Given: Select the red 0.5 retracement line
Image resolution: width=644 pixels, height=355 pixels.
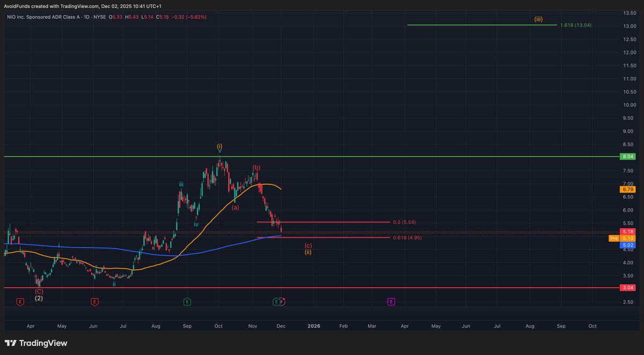Looking at the screenshot, I should pos(323,222).
